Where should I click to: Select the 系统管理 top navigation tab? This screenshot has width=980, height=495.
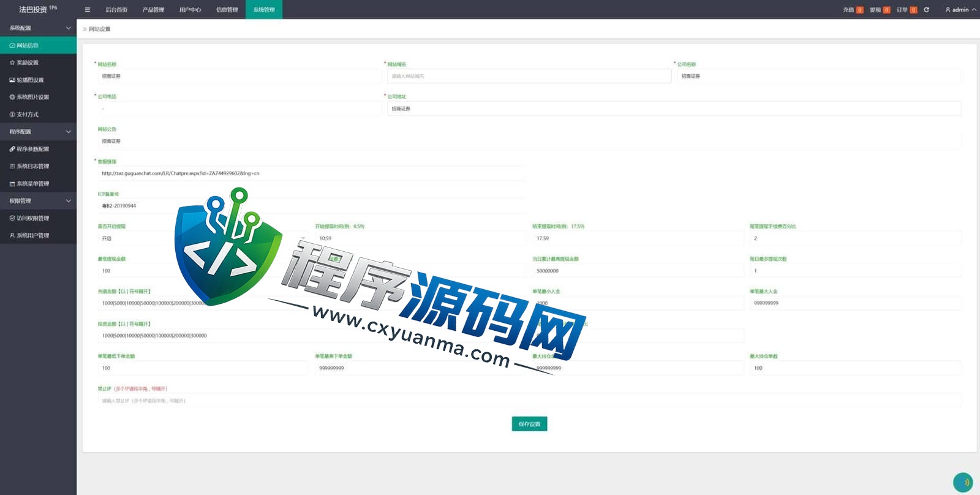click(x=264, y=10)
